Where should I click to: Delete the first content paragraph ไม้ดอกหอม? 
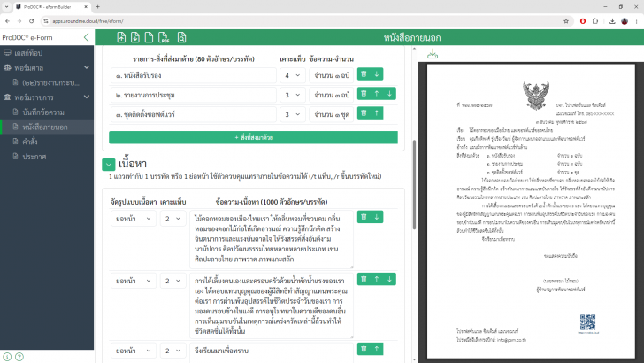tap(364, 217)
